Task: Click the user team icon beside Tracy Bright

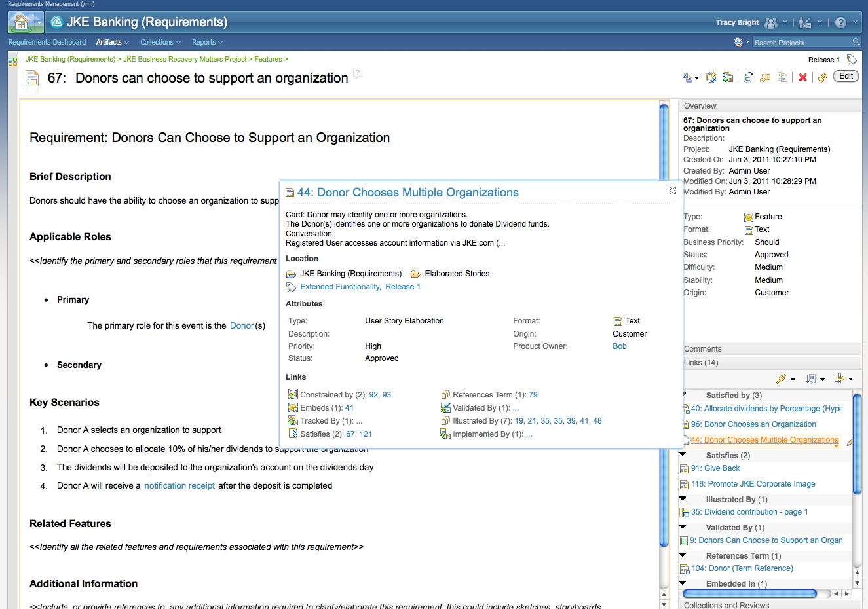Action: pyautogui.click(x=771, y=23)
